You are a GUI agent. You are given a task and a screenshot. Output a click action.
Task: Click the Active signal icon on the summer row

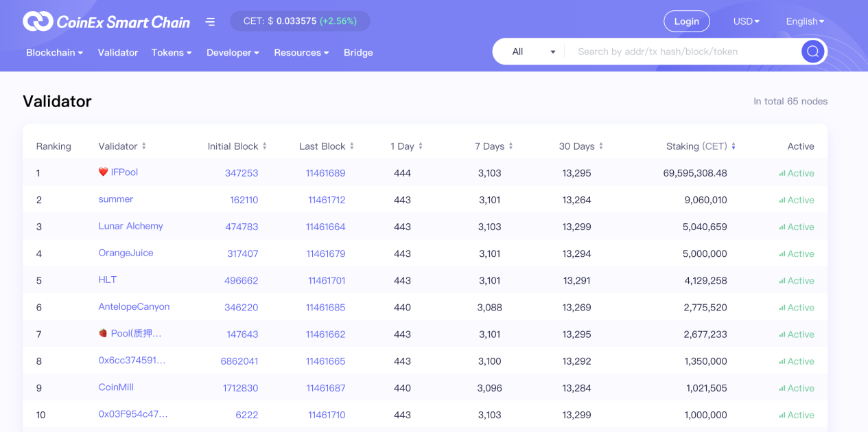click(782, 200)
